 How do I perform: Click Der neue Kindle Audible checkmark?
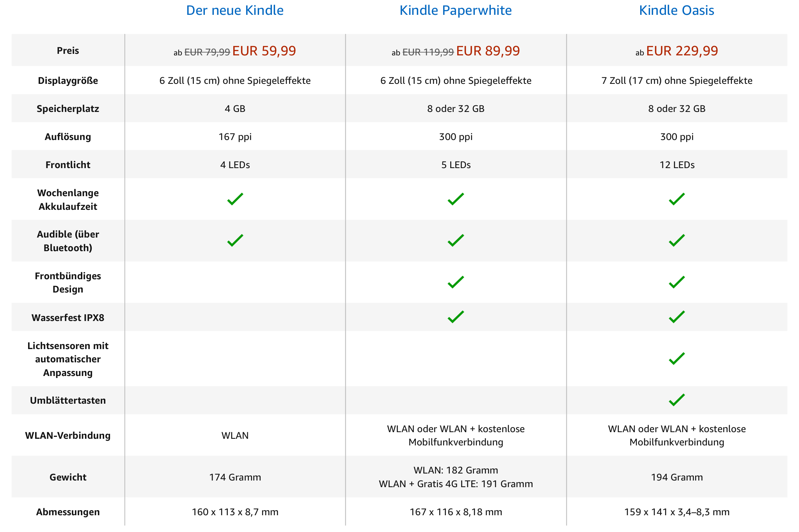point(235,240)
